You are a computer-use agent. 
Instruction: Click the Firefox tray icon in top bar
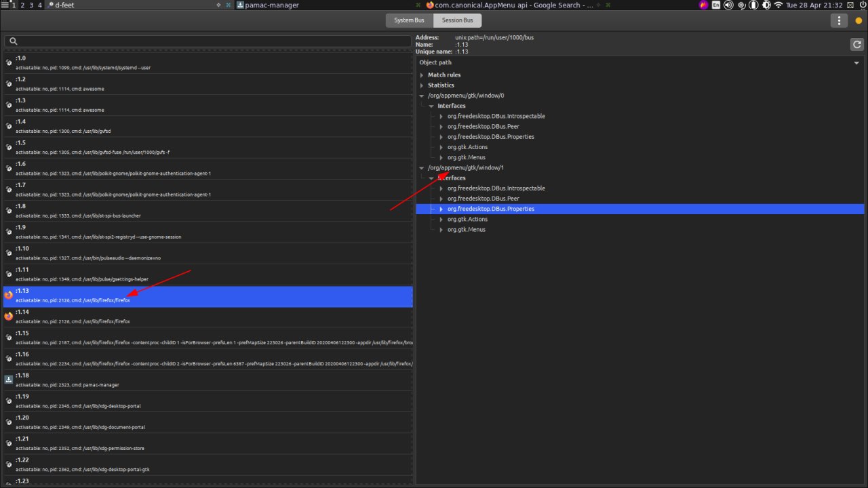pos(704,5)
